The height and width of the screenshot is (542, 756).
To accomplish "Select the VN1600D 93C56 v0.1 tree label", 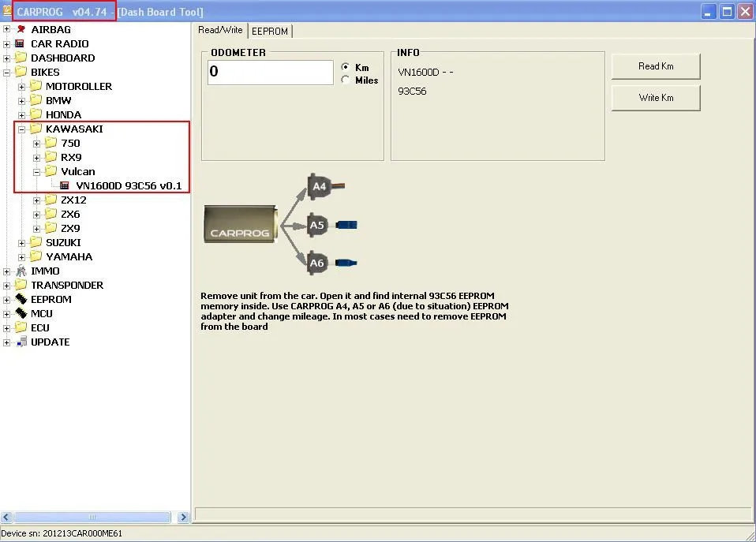I will click(129, 185).
